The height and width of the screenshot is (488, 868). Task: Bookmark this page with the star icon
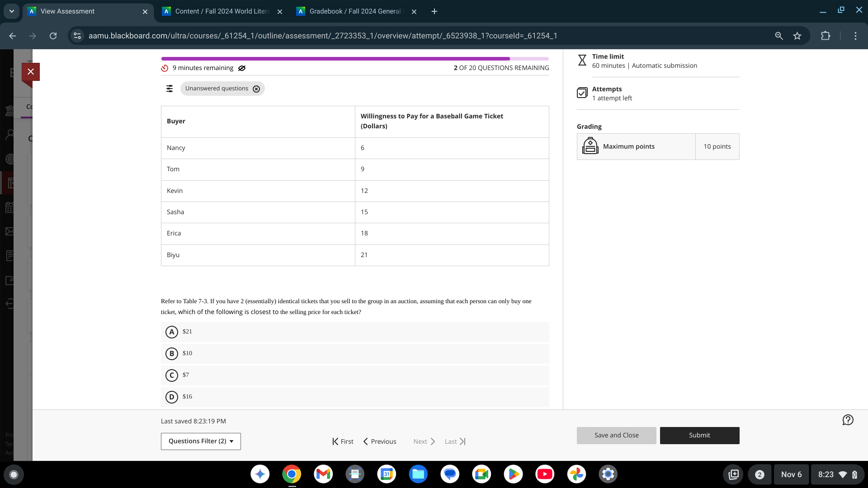(797, 36)
